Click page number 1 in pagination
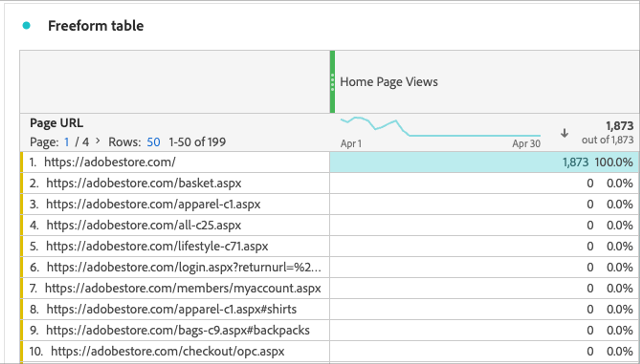 66,142
